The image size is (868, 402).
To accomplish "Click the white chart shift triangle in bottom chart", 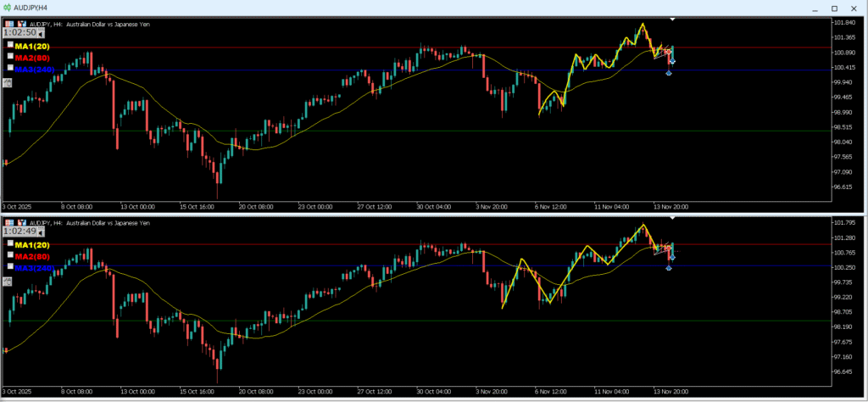I will pyautogui.click(x=672, y=218).
